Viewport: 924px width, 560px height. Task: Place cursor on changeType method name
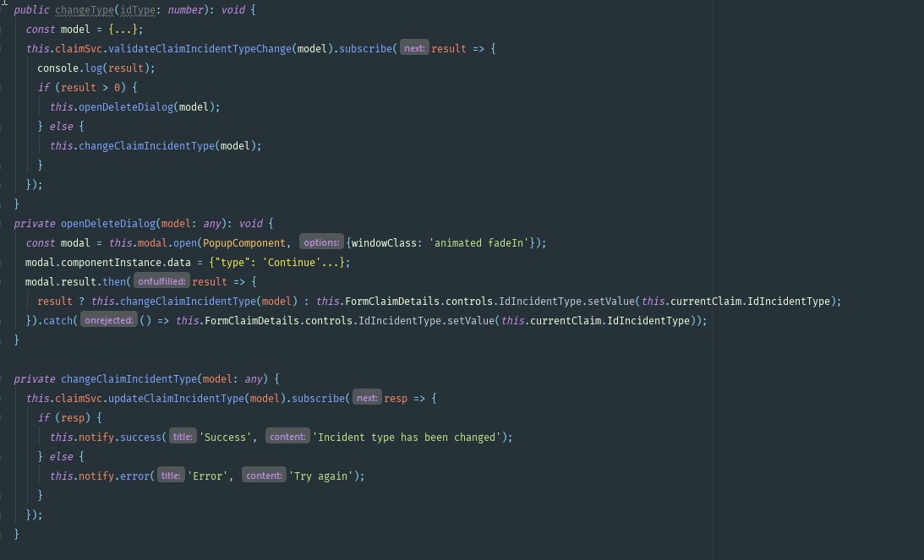(x=85, y=10)
